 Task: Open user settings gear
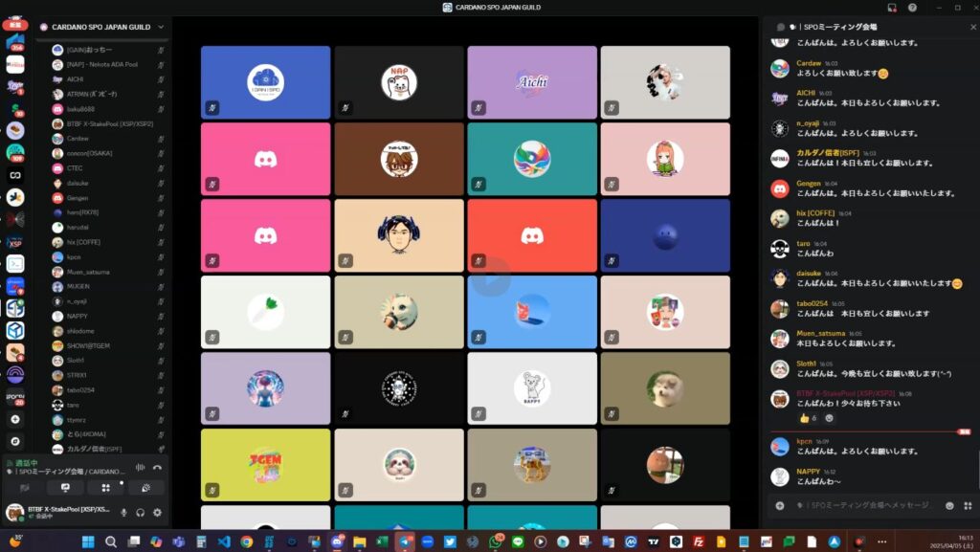pos(157,513)
